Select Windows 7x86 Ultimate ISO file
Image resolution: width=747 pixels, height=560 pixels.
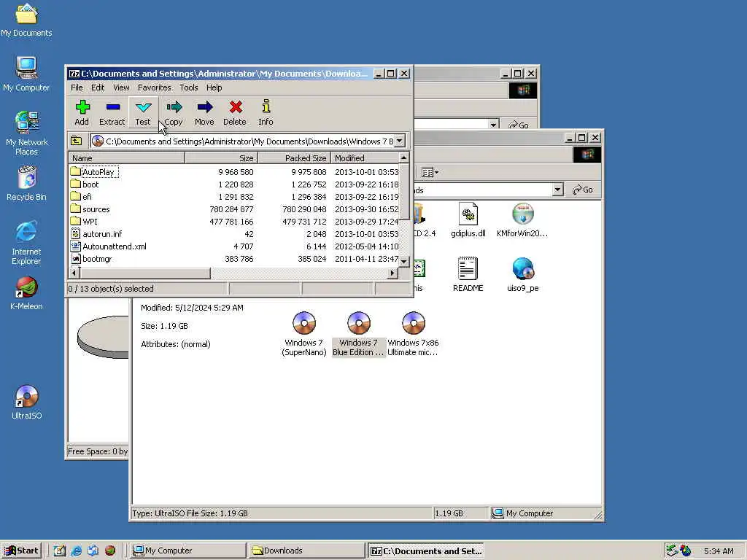(x=413, y=334)
